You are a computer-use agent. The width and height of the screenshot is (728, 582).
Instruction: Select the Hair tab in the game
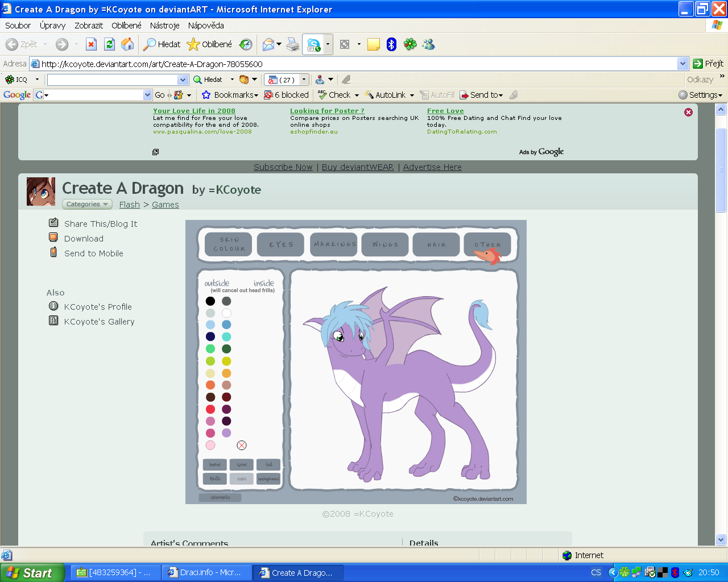(x=436, y=244)
